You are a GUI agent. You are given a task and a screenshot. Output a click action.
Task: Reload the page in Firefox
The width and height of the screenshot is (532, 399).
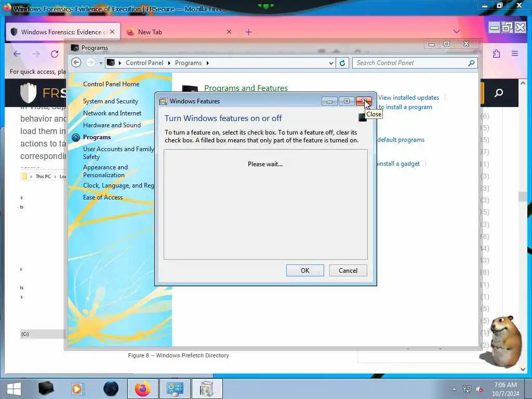coord(54,54)
